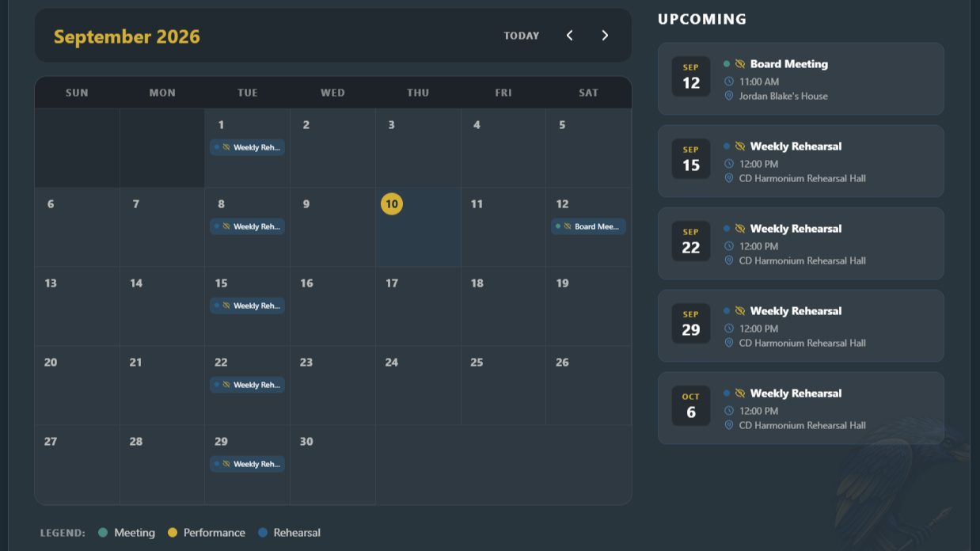The width and height of the screenshot is (980, 551).
Task: Open Weekly Rehearsal event on September 29
Action: (247, 464)
